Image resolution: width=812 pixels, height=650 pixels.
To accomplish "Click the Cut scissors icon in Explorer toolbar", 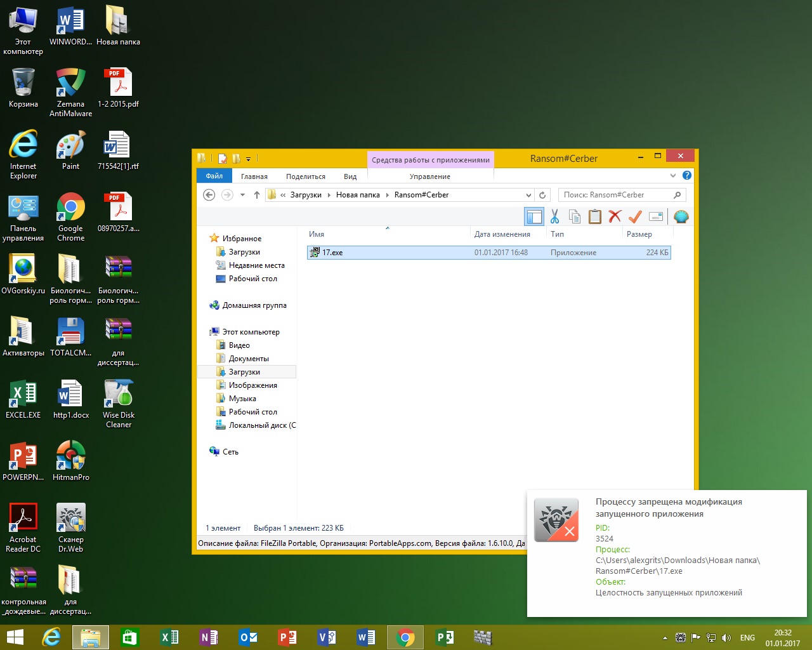I will coord(554,217).
